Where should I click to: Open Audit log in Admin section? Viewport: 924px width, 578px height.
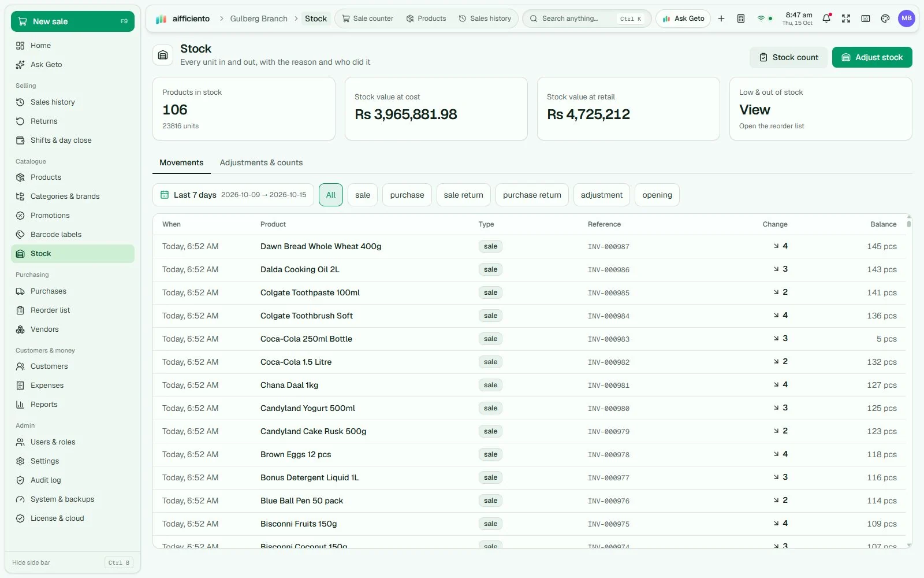tap(73, 480)
